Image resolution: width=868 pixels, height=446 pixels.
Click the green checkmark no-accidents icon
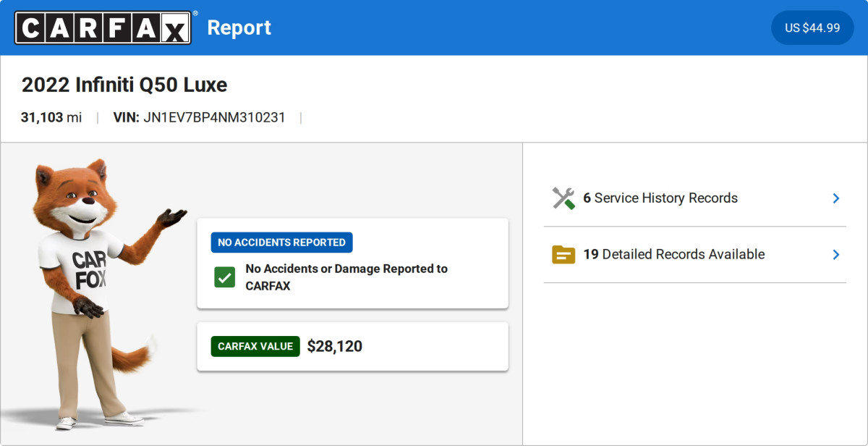click(224, 277)
